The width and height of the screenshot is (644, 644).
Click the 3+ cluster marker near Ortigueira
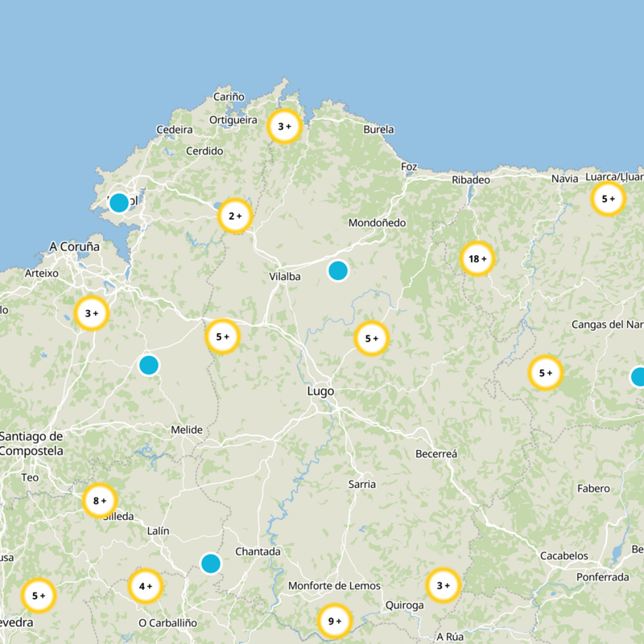point(284,125)
